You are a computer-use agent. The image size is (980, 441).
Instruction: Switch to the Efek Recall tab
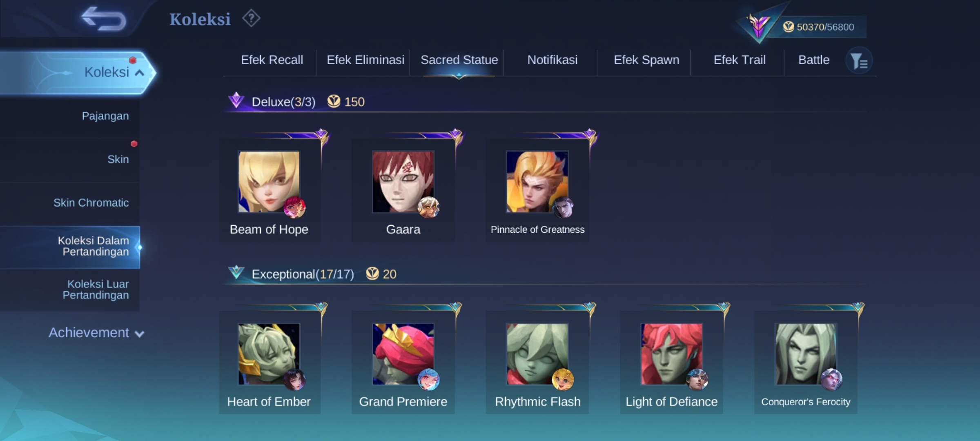pos(272,60)
